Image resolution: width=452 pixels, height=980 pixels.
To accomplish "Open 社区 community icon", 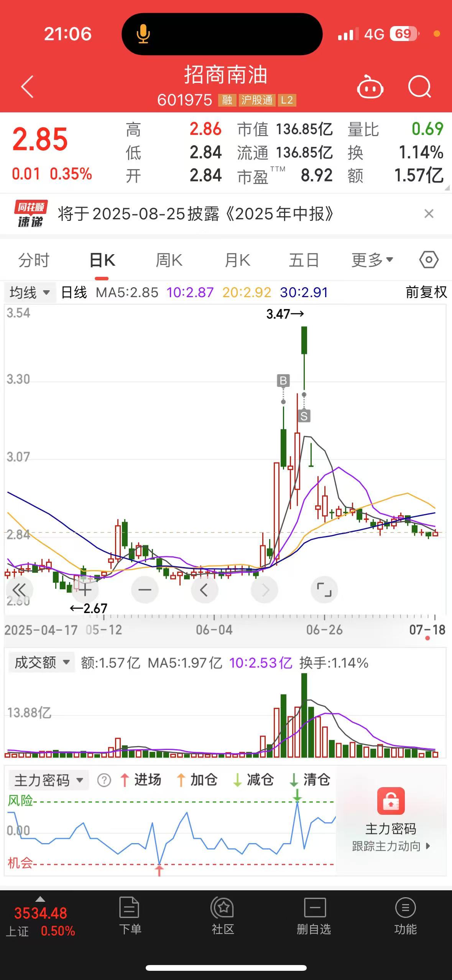I will tap(222, 916).
